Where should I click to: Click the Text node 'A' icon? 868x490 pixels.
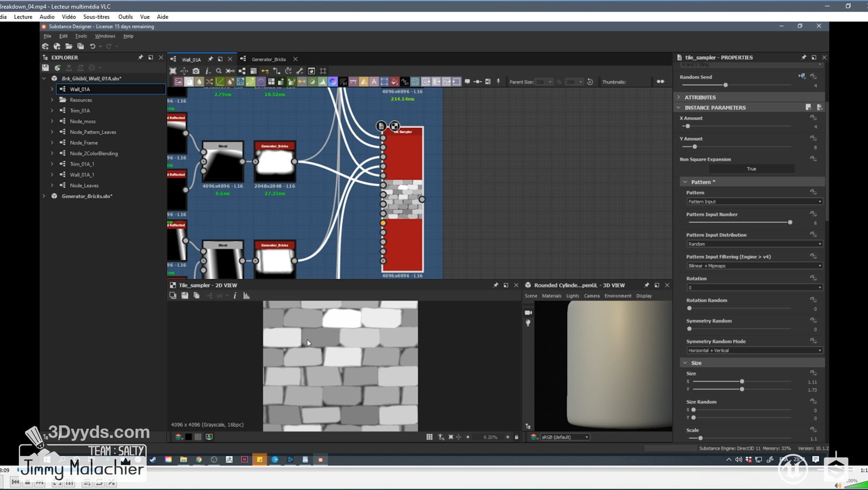point(374,82)
